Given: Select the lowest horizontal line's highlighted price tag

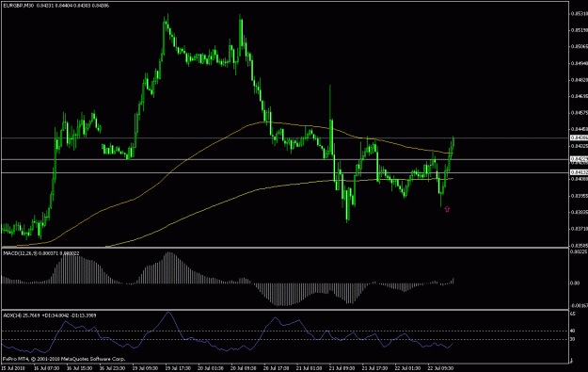Looking at the screenshot, I should (579, 172).
